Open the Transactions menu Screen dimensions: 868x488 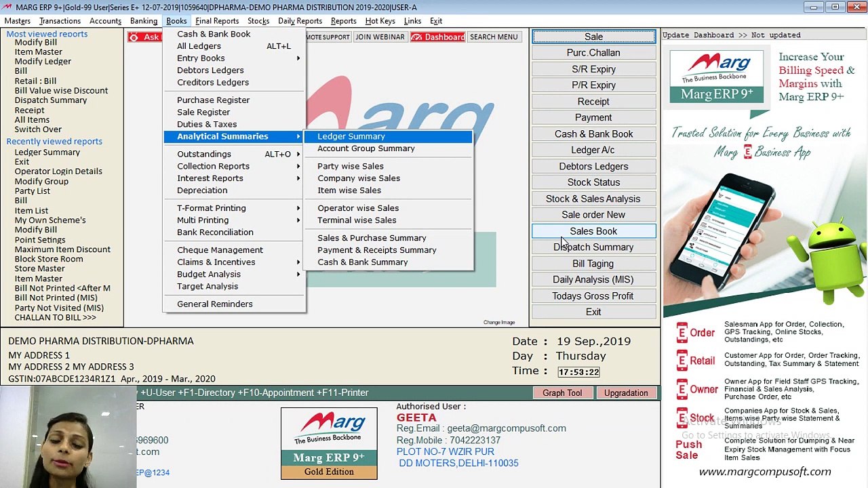[x=60, y=21]
